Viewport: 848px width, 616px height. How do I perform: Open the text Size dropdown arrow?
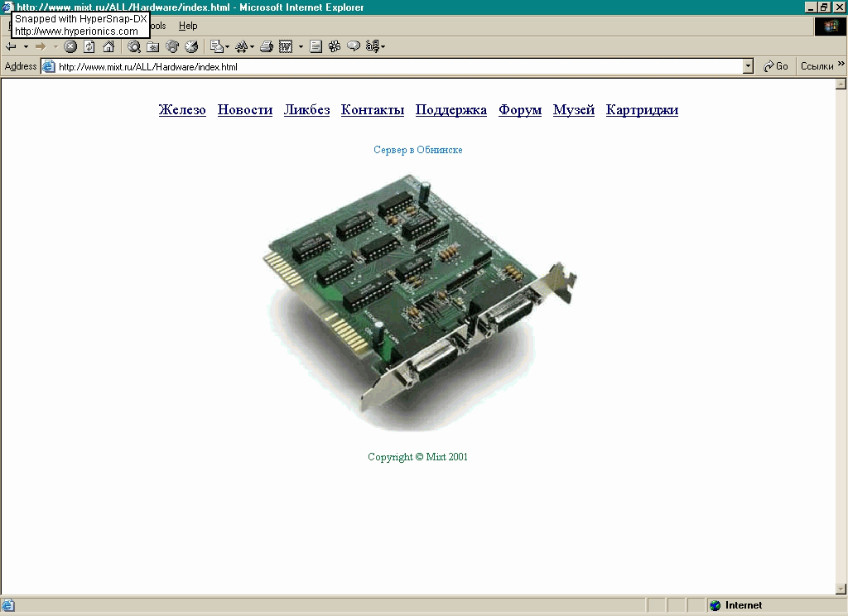click(252, 47)
